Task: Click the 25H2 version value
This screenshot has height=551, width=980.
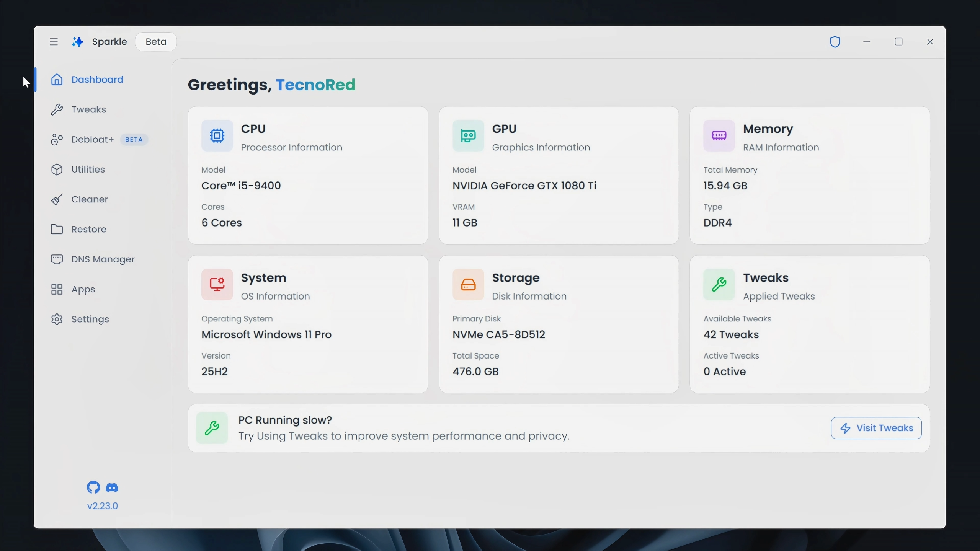Action: click(214, 372)
